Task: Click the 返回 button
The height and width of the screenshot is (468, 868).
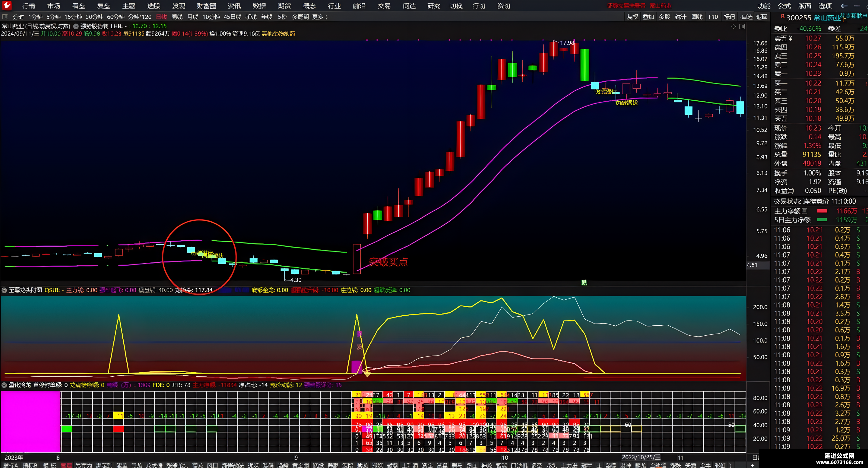Action: [x=762, y=17]
